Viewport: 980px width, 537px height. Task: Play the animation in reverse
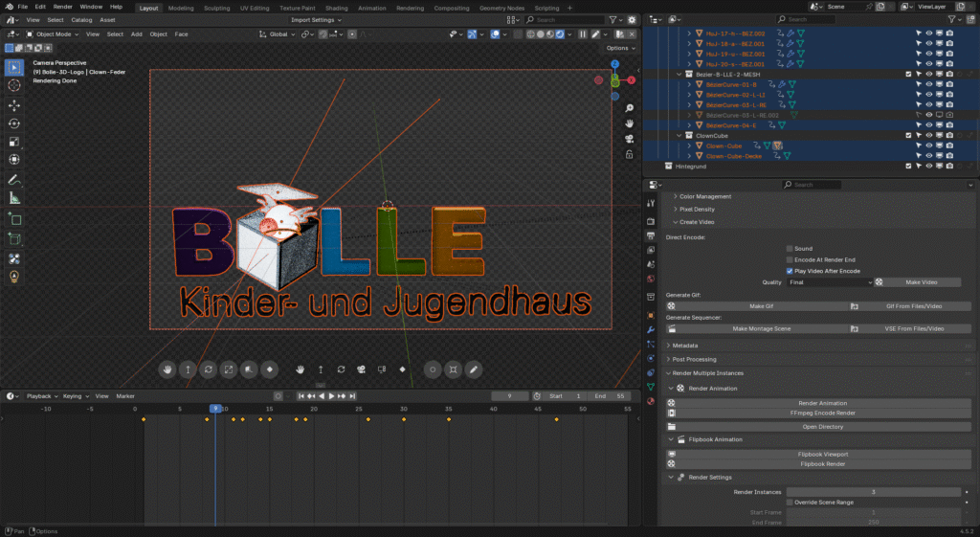tap(322, 395)
